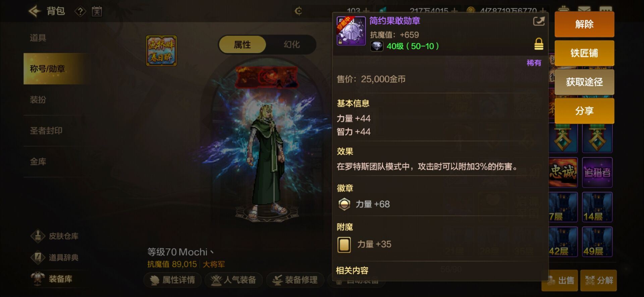Switch to the 属性 toggle
Screen dimensions: 644x297
click(x=243, y=45)
